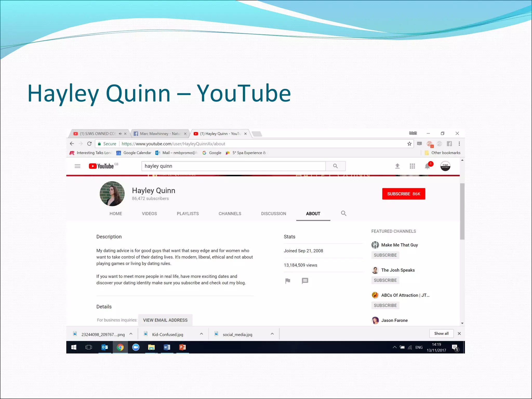
Task: Open the YouTube apps grid
Action: 412,166
